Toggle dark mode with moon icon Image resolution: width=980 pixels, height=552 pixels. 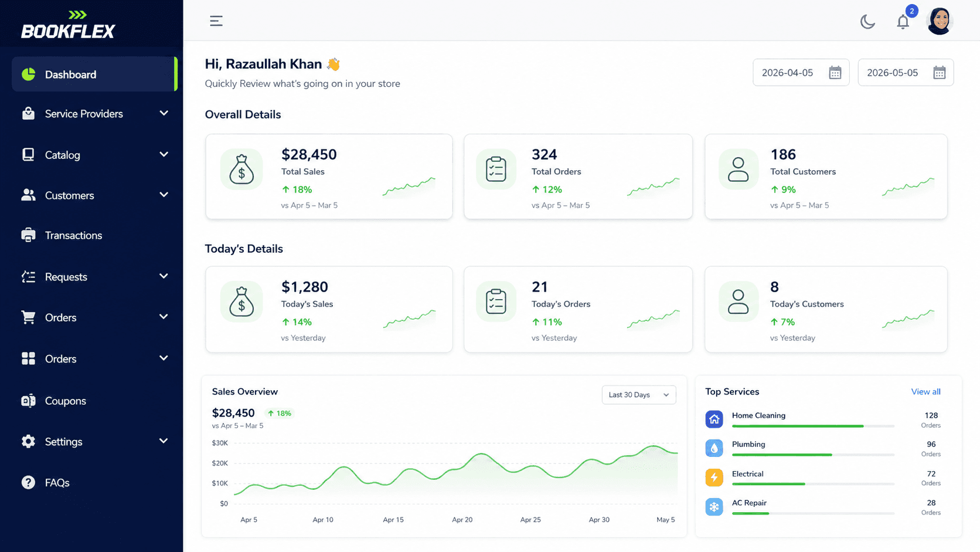(x=867, y=22)
